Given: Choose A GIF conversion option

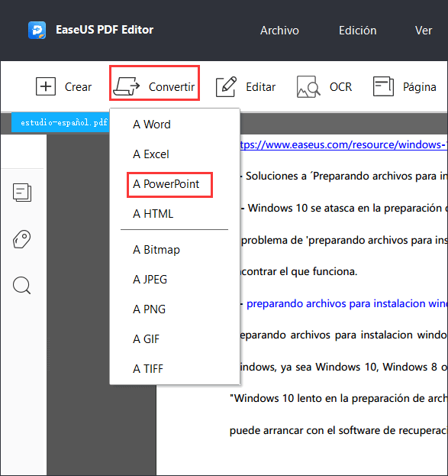Looking at the screenshot, I should click(175, 338).
